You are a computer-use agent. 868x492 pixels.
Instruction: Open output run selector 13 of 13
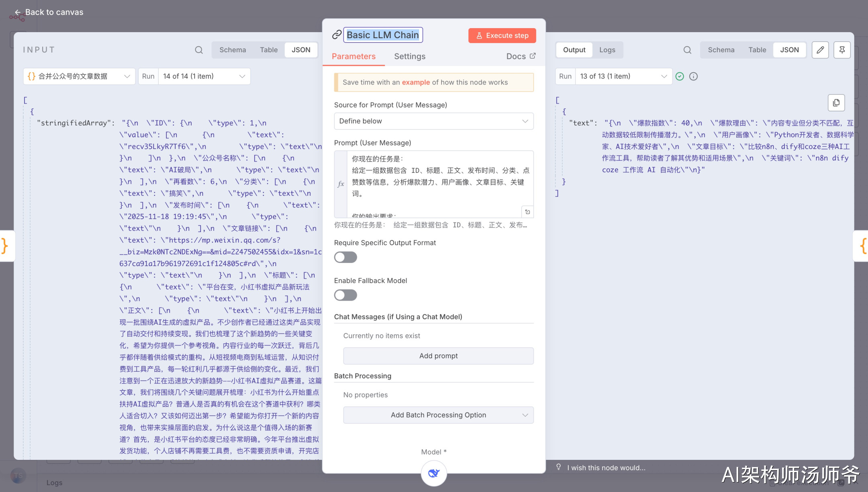coord(623,76)
